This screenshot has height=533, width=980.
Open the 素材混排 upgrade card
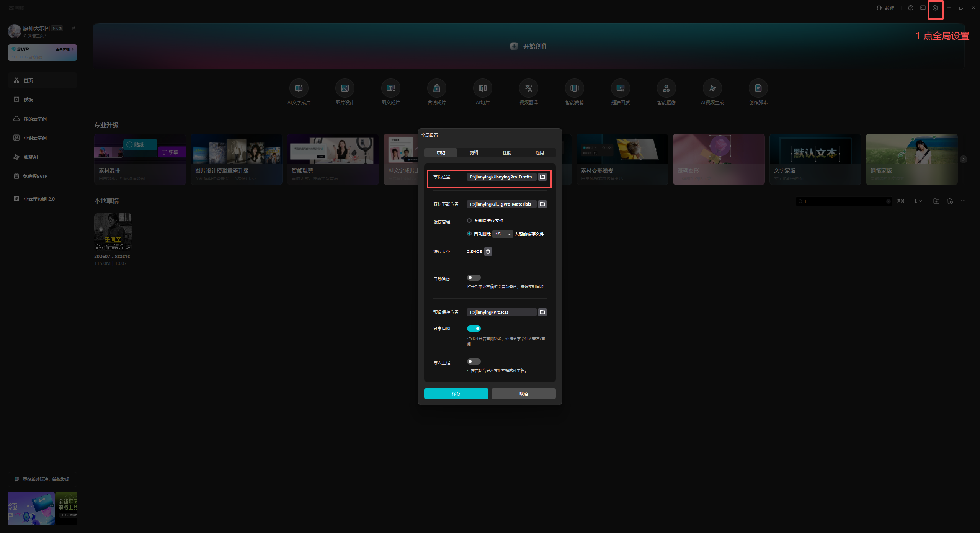[x=140, y=159]
